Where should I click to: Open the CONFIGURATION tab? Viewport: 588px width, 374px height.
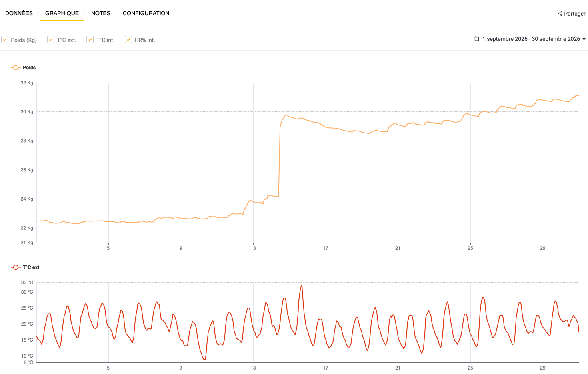point(146,13)
